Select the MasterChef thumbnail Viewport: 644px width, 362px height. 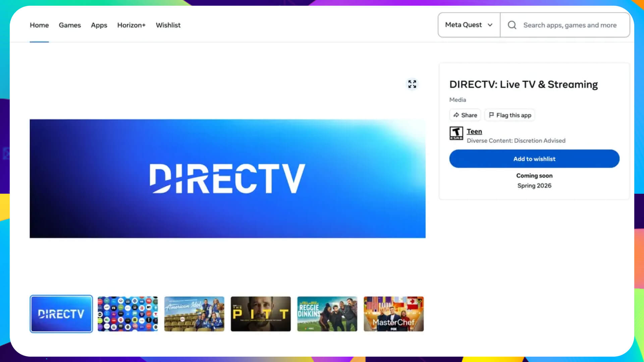click(x=394, y=314)
